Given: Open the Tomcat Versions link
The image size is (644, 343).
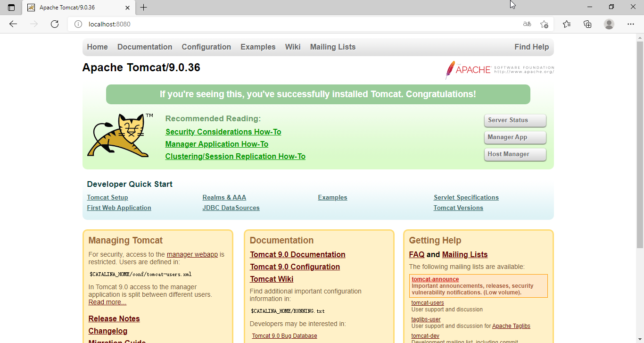Looking at the screenshot, I should click(x=458, y=208).
